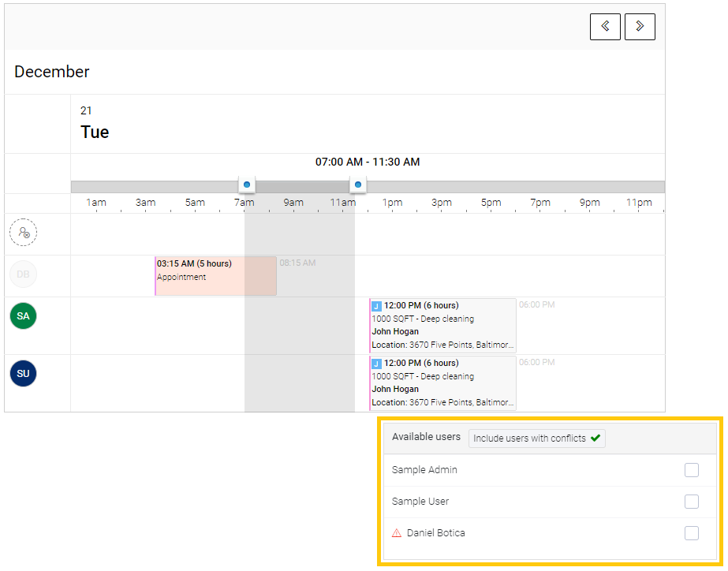Open the SU row Deep cleaning job card
Screen dimensions: 728x571
click(x=443, y=383)
